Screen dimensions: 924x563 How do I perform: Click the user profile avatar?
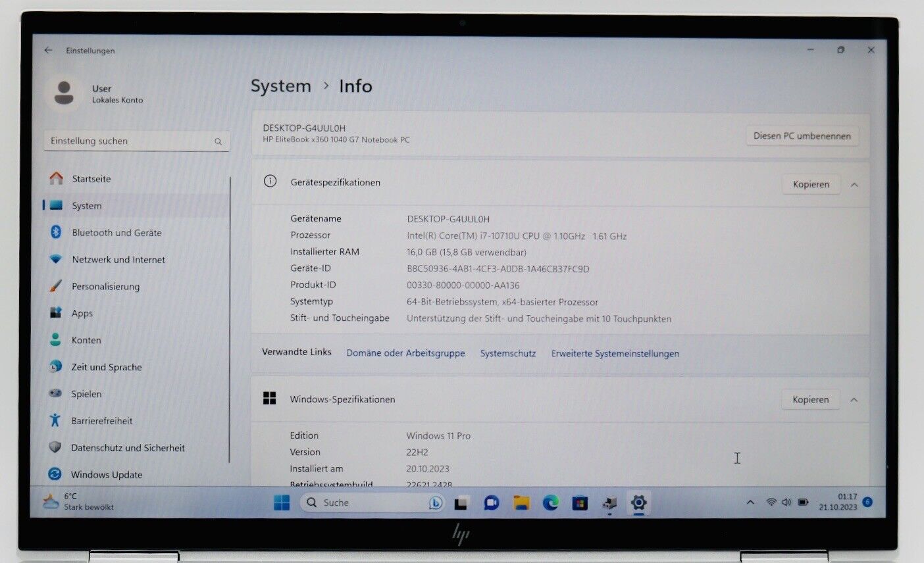coord(64,93)
